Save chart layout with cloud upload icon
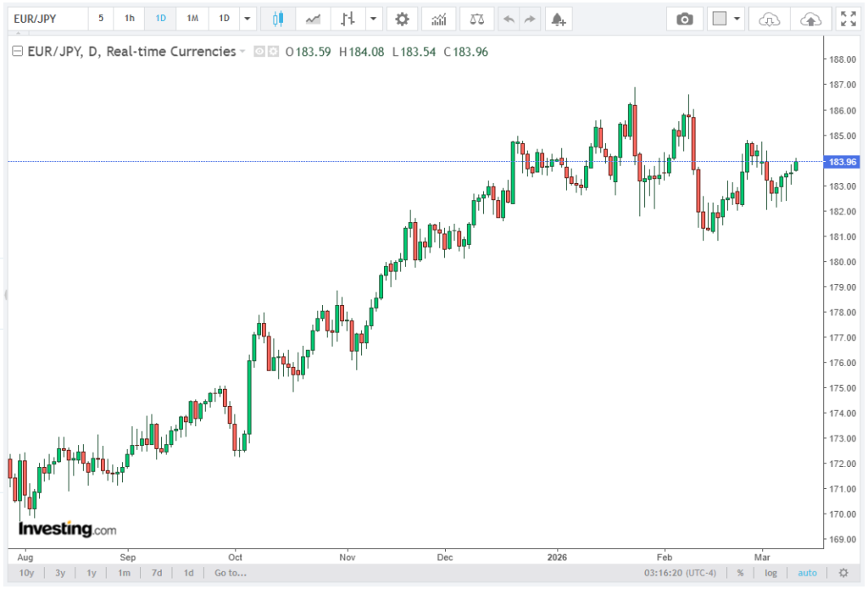Image resolution: width=868 pixels, height=589 pixels. 810,19
